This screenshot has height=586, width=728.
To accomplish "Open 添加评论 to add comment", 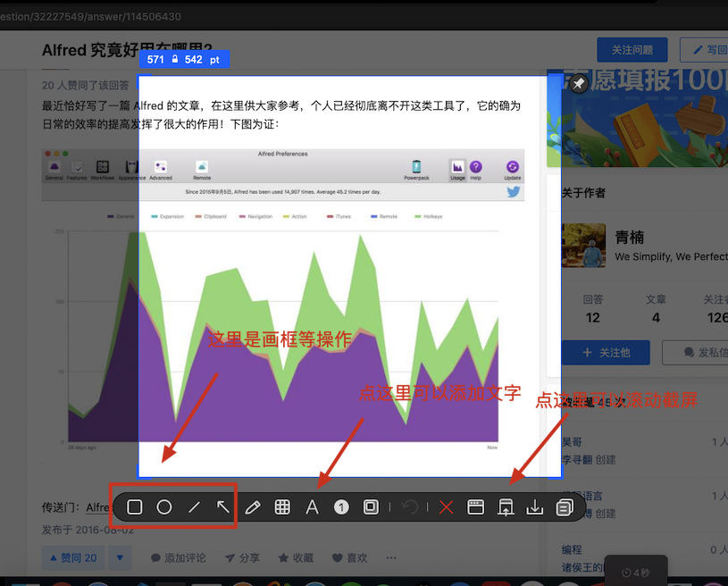I will coord(179,557).
